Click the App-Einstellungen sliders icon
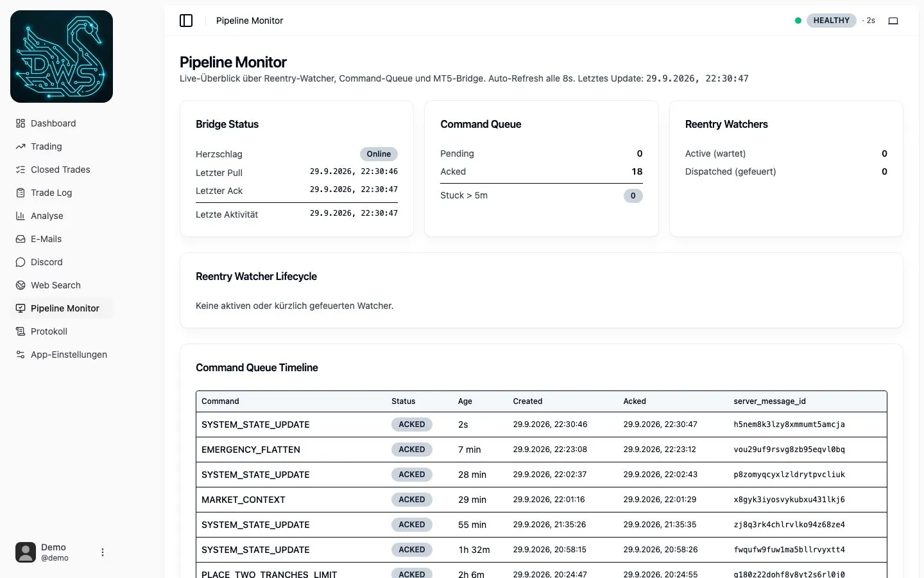Viewport: 924px width, 578px height. (21, 355)
